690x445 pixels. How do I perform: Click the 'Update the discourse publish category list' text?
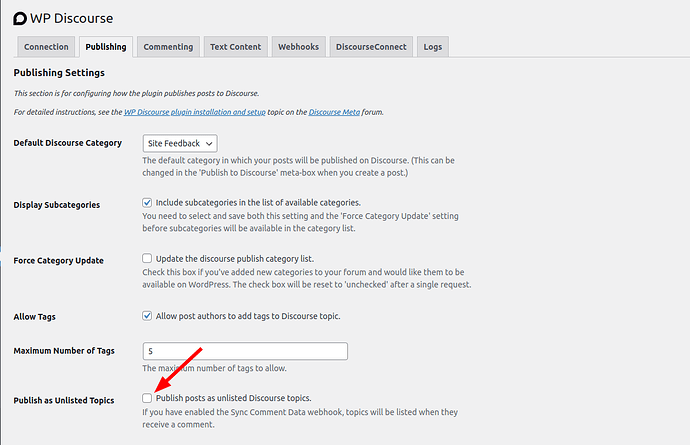(235, 259)
